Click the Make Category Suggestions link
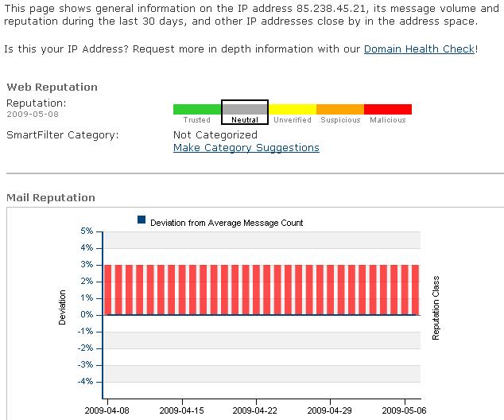 pyautogui.click(x=246, y=148)
